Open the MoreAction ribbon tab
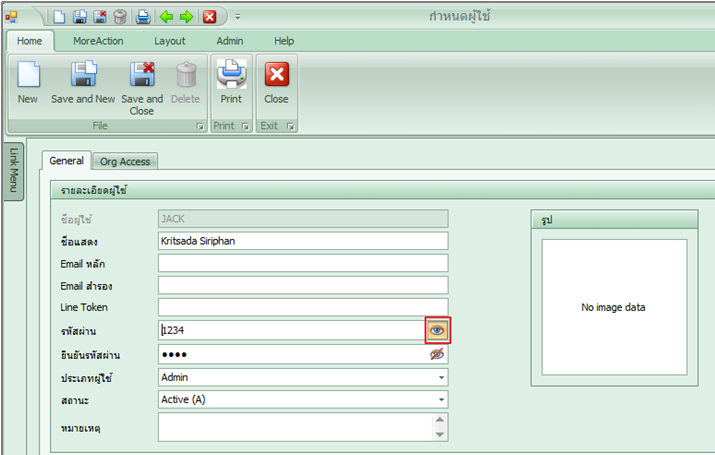Viewport: 715px width, 455px height. [x=98, y=41]
